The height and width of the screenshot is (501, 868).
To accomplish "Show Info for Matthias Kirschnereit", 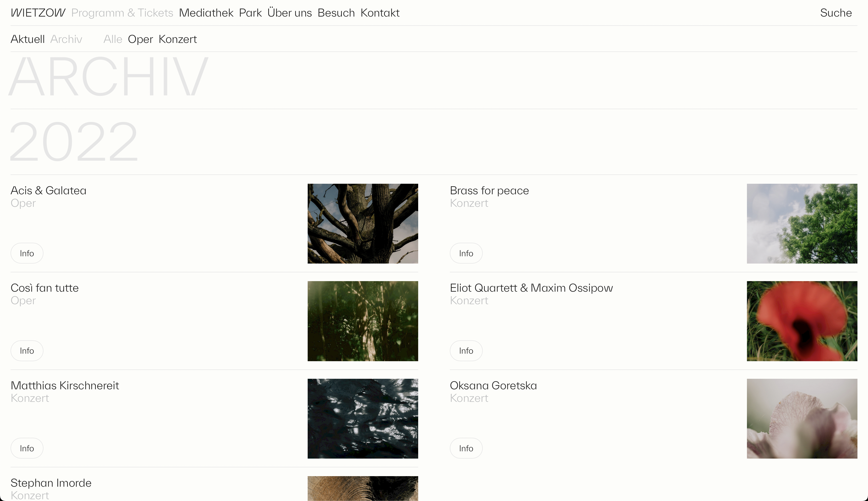I will [27, 448].
